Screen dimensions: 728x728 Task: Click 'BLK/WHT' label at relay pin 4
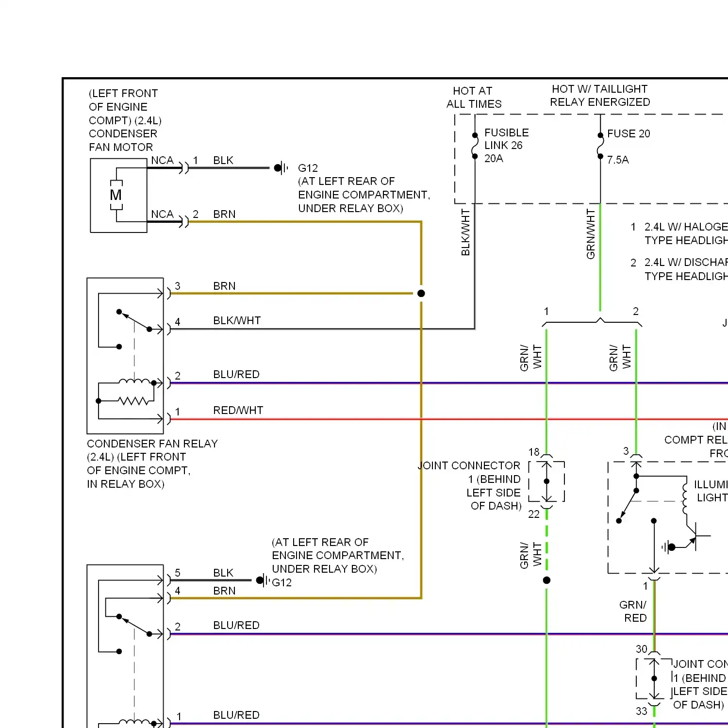point(237,320)
